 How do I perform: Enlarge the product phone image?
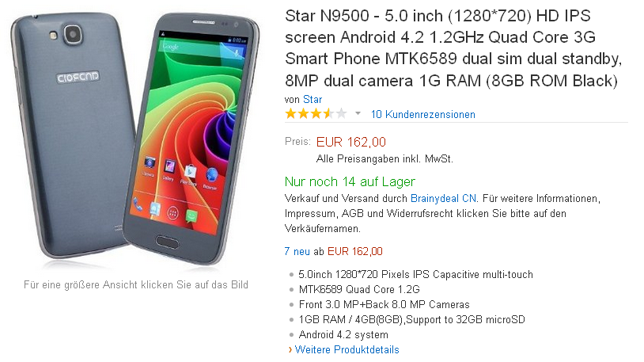point(135,140)
